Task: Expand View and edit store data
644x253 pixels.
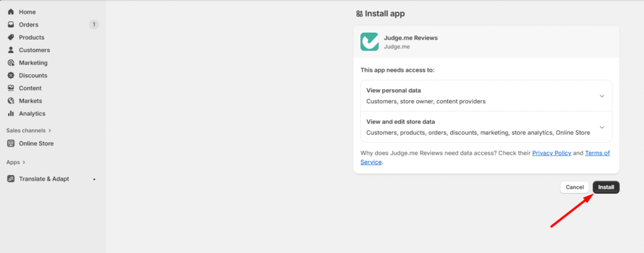Action: tap(601, 127)
